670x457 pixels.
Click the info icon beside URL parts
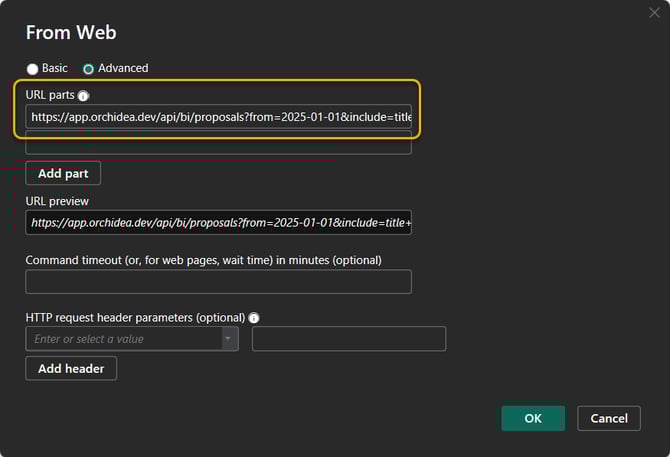(84, 96)
